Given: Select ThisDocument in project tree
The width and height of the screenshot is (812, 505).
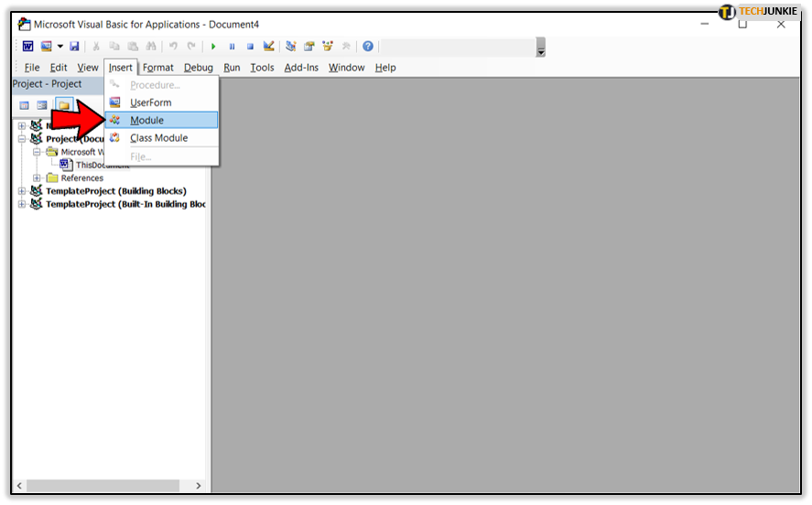Looking at the screenshot, I should coord(95,165).
